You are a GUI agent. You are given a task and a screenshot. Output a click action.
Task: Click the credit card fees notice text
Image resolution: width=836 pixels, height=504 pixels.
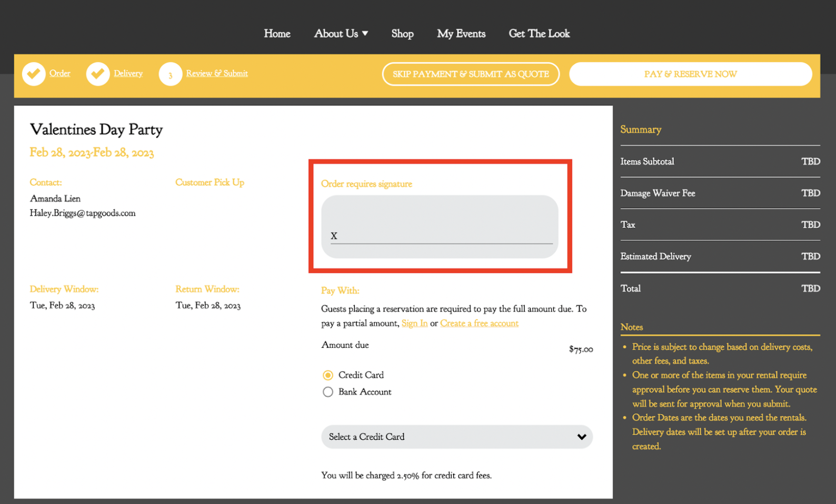406,475
